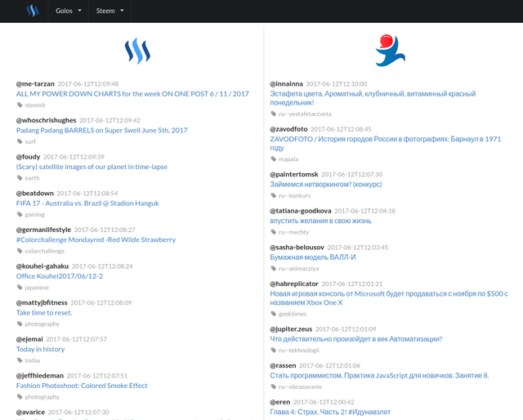Click the tag icon beside today
The height and width of the screenshot is (420, 523).
tap(20, 360)
